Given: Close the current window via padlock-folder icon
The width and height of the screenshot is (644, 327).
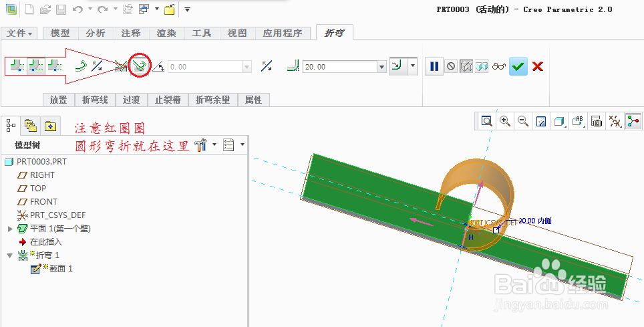Looking at the screenshot, I should [170, 9].
